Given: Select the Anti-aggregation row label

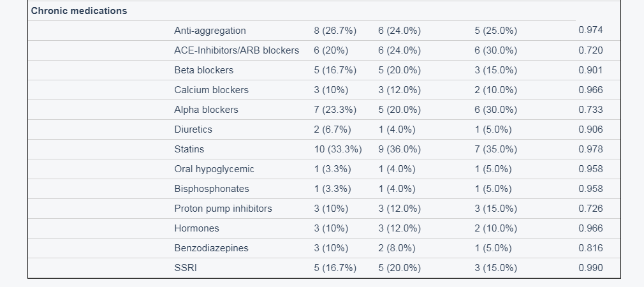Looking at the screenshot, I should click(x=210, y=31).
